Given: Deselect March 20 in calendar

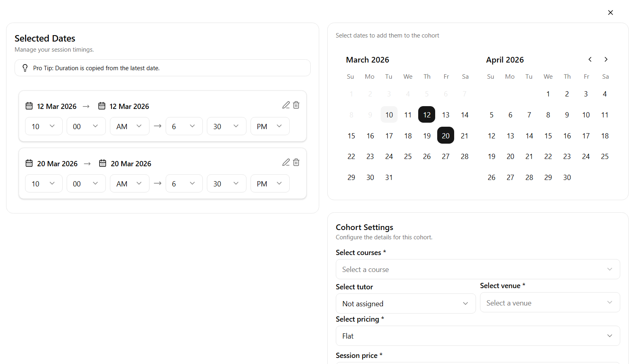Looking at the screenshot, I should (445, 136).
